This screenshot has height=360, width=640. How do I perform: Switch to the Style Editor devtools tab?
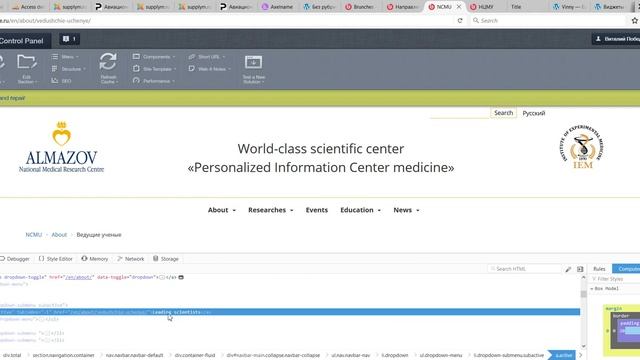pyautogui.click(x=56, y=259)
